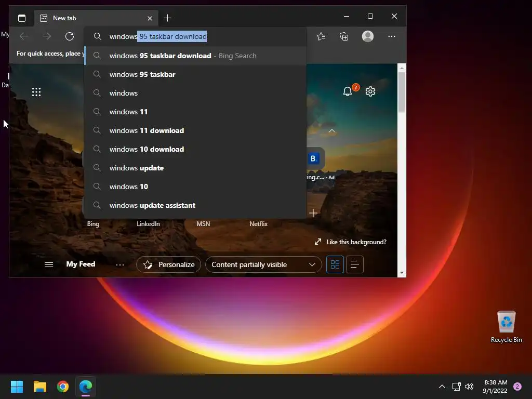Open the My Feed hamburger menu
The width and height of the screenshot is (532, 399).
click(49, 264)
